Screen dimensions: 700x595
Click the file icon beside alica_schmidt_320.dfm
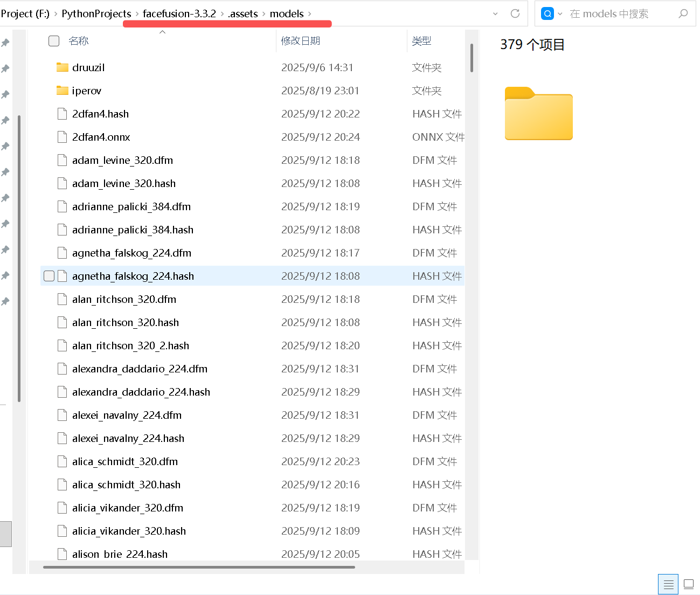coord(63,461)
